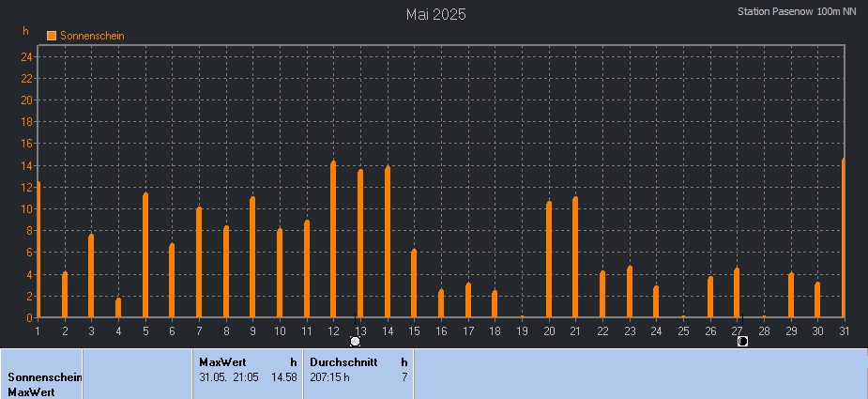Select the sunshine bar for day 24
The height and width of the screenshot is (399, 868).
coord(656,301)
